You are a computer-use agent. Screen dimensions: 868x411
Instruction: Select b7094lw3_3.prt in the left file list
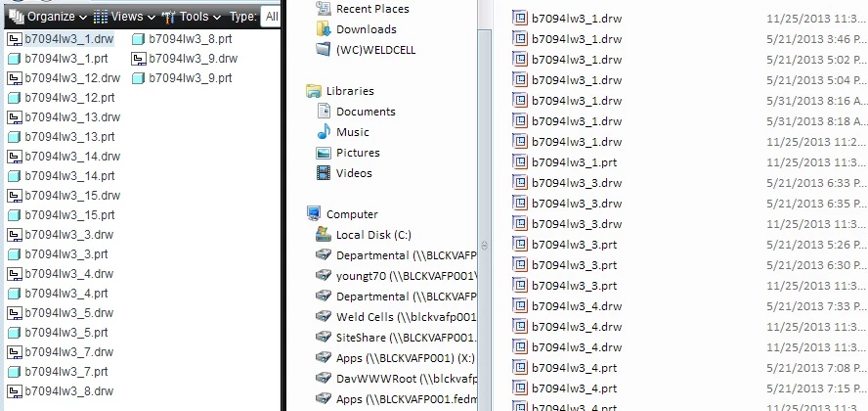(65, 254)
